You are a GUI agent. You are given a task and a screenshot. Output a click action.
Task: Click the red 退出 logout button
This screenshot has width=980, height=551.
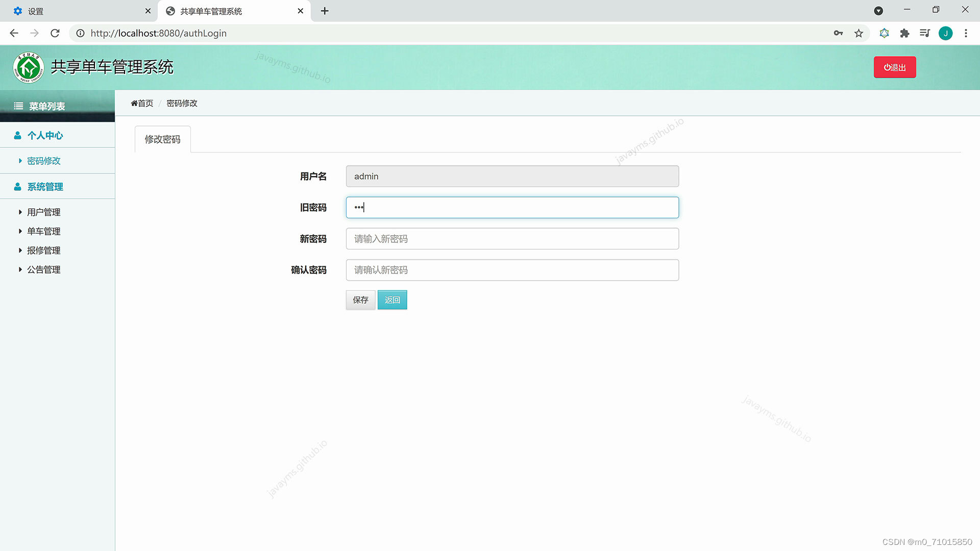(x=894, y=67)
